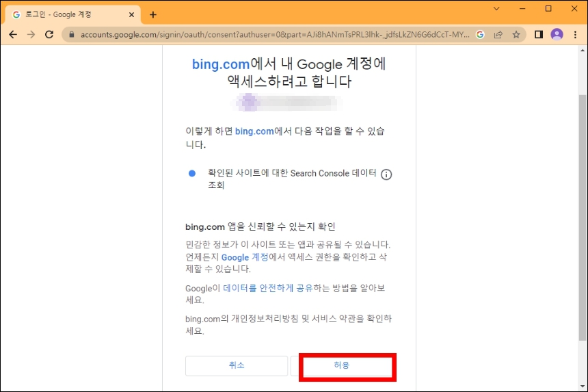588x392 pixels.
Task: Go back to the previous page
Action: (x=13, y=35)
